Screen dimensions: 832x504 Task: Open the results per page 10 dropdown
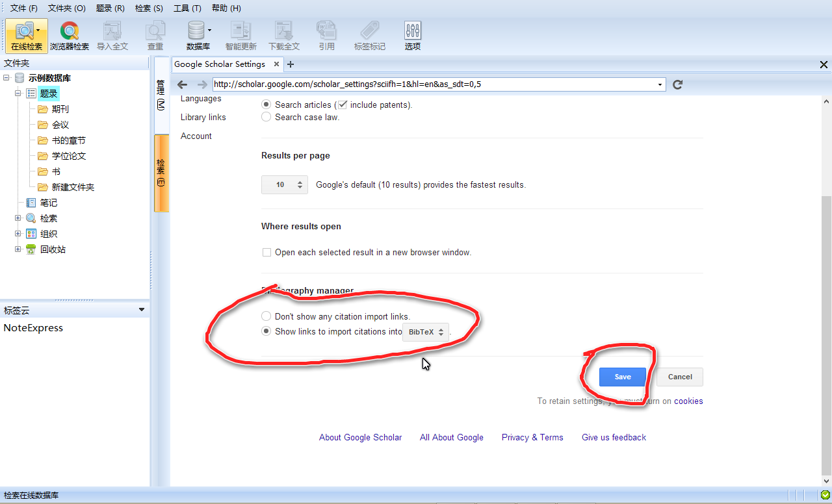(285, 184)
